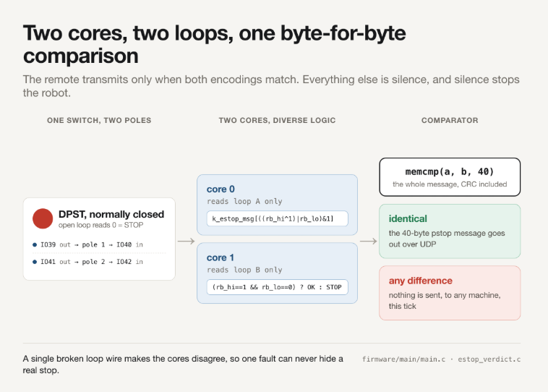Click 'the whole message, CRC included' caption
Viewport: 548px width, 392px height.
point(450,184)
